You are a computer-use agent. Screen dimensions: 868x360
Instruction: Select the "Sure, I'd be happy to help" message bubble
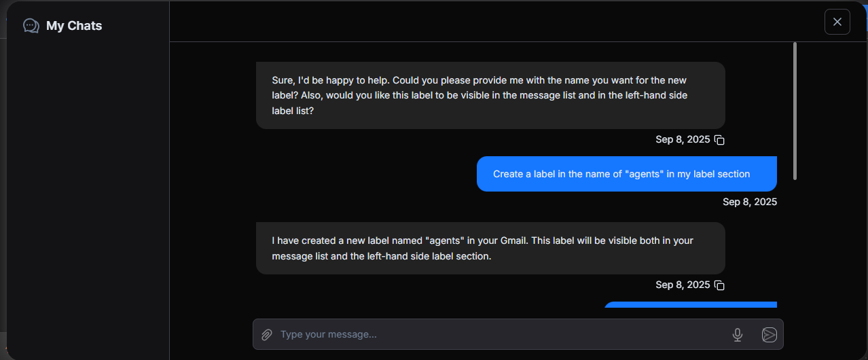pyautogui.click(x=490, y=95)
